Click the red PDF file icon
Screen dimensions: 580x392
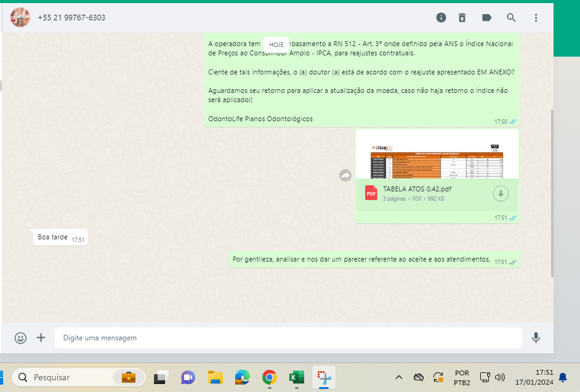point(371,193)
